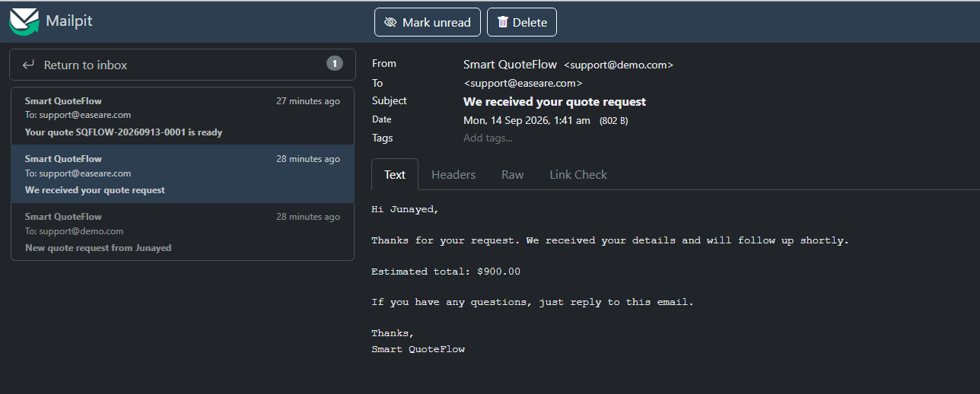980x394 pixels.
Task: Click "If you have any questions" line
Action: tap(533, 302)
